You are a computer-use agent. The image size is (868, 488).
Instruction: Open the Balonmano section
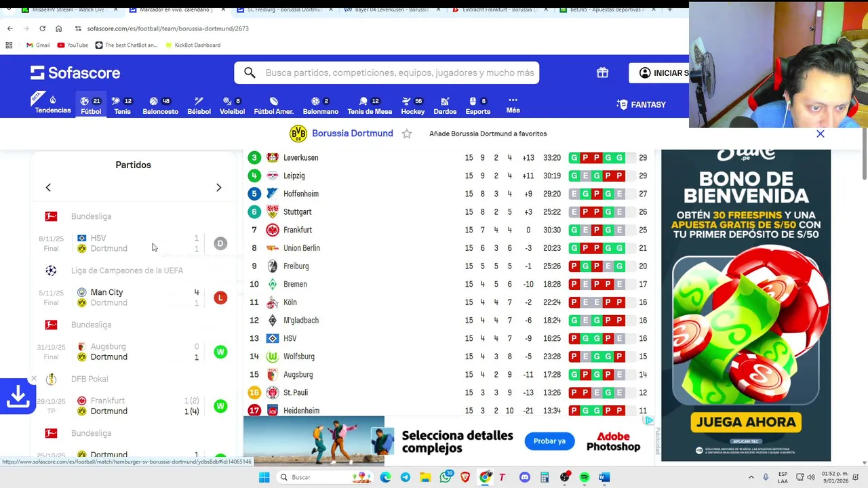coord(320,105)
